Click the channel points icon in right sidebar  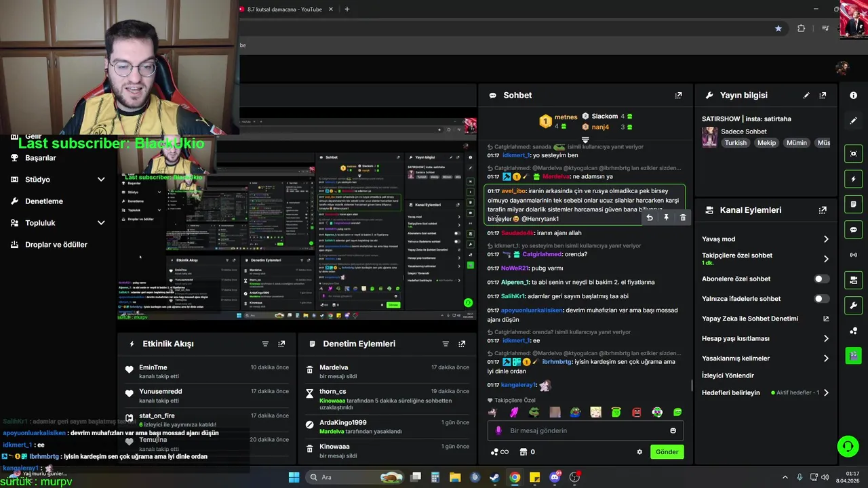[x=853, y=331]
